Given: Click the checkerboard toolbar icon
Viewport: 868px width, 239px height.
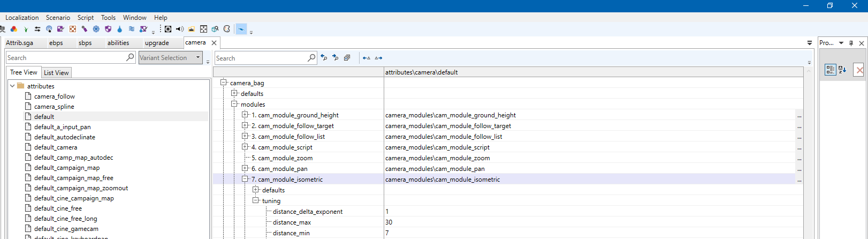Looking at the screenshot, I should tap(73, 29).
